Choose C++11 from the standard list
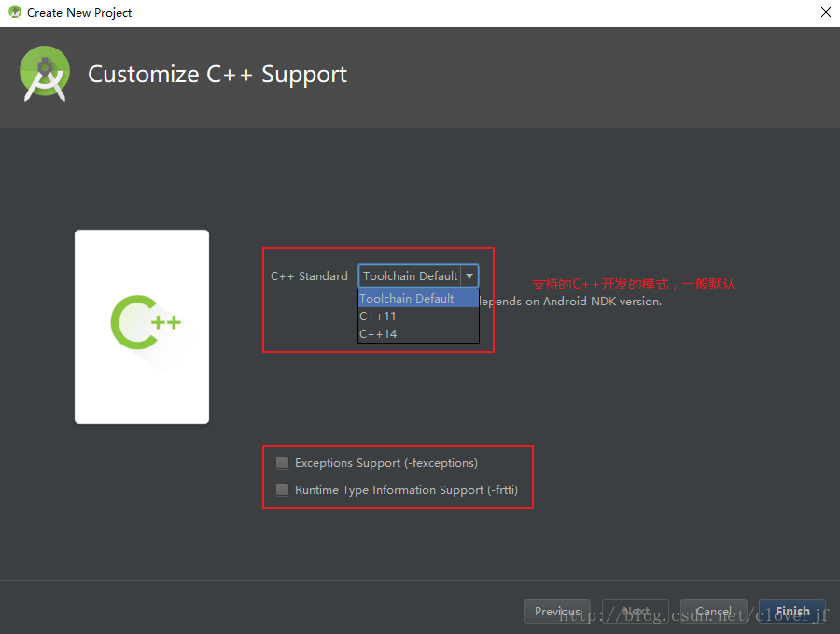 pyautogui.click(x=418, y=317)
